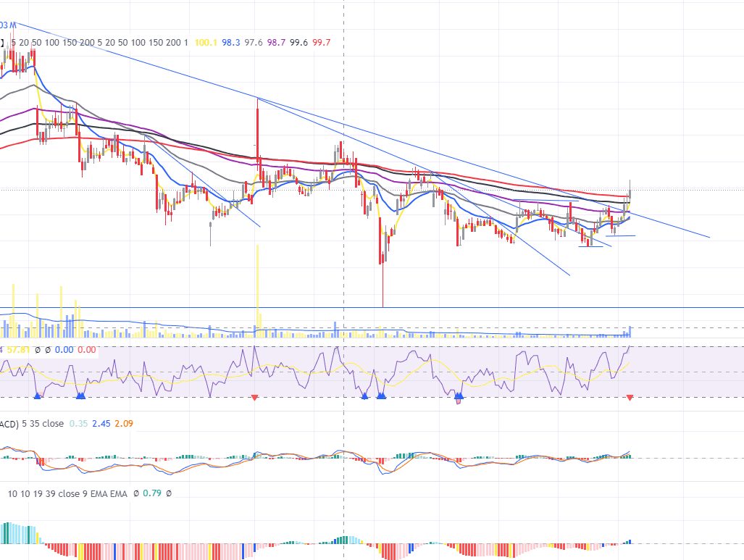Click the blue 2.45 MACD value
The width and height of the screenshot is (744, 560).
[101, 423]
